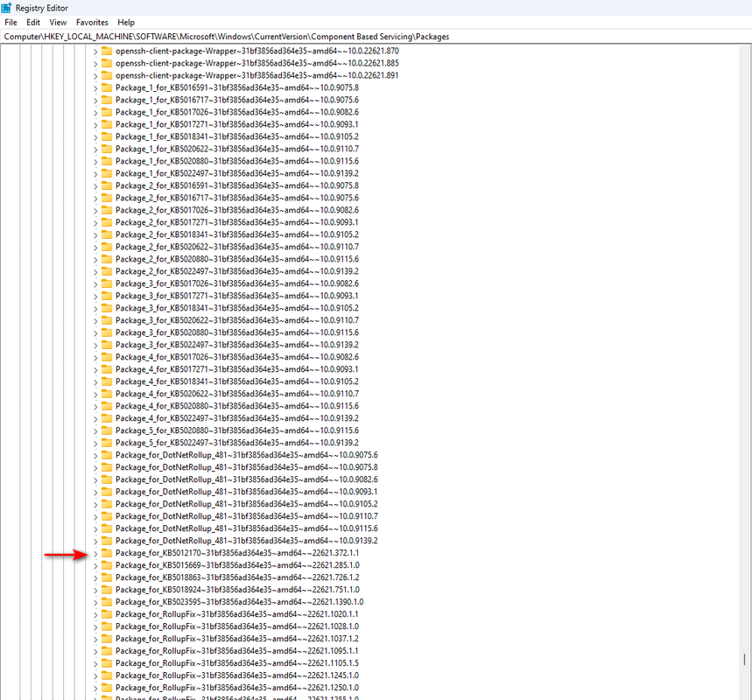Expand Package_for_DotNetRollup_481 10.0.9139.2 key
Screen dimensions: 752x700
[x=95, y=542]
